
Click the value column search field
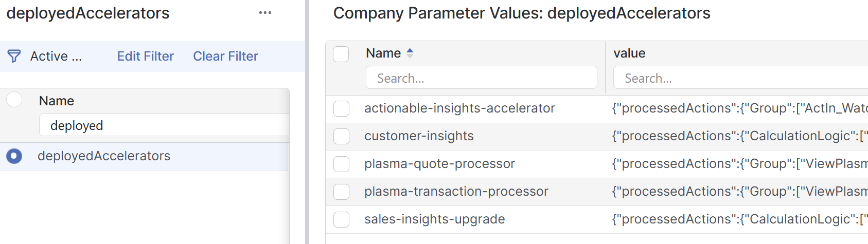740,78
